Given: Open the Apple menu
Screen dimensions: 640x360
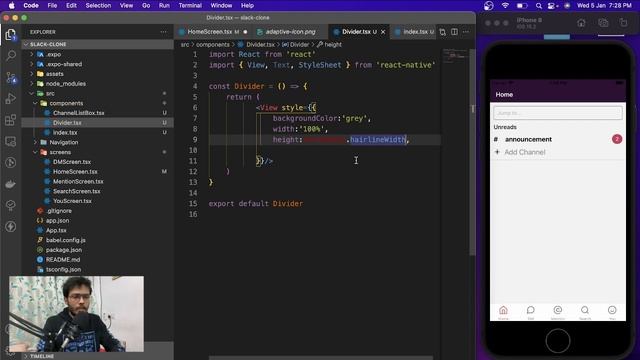Looking at the screenshot, I should pos(11,6).
